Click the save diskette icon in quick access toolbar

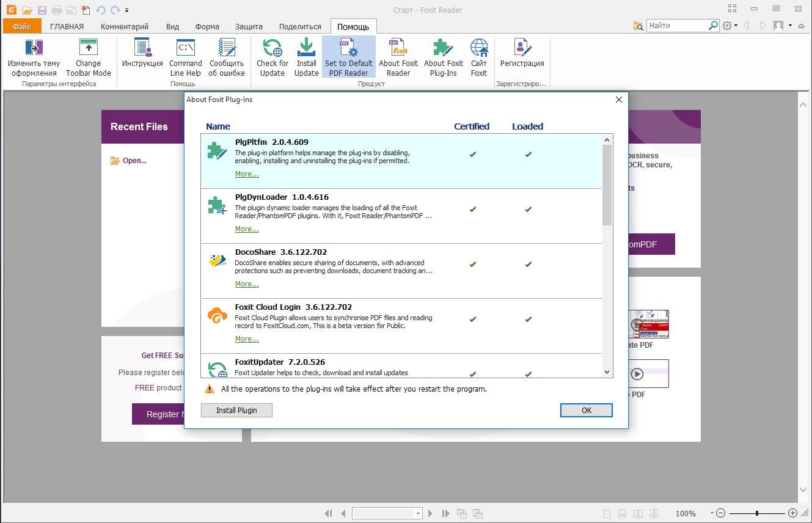(x=42, y=10)
